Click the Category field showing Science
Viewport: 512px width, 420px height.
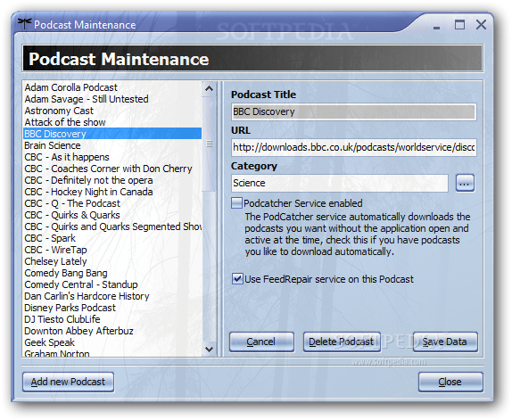340,184
